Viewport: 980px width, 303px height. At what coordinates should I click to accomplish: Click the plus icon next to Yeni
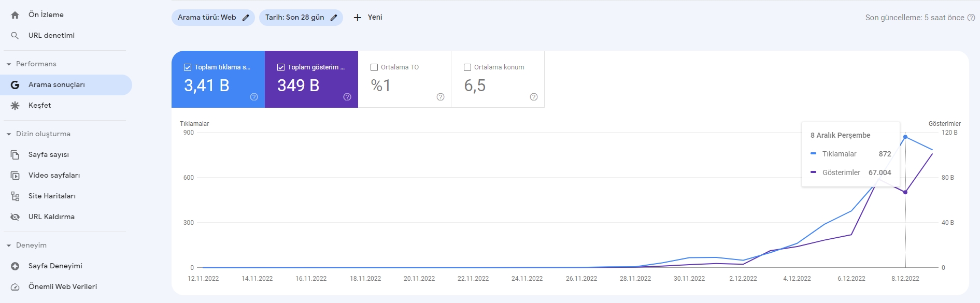[x=357, y=18]
